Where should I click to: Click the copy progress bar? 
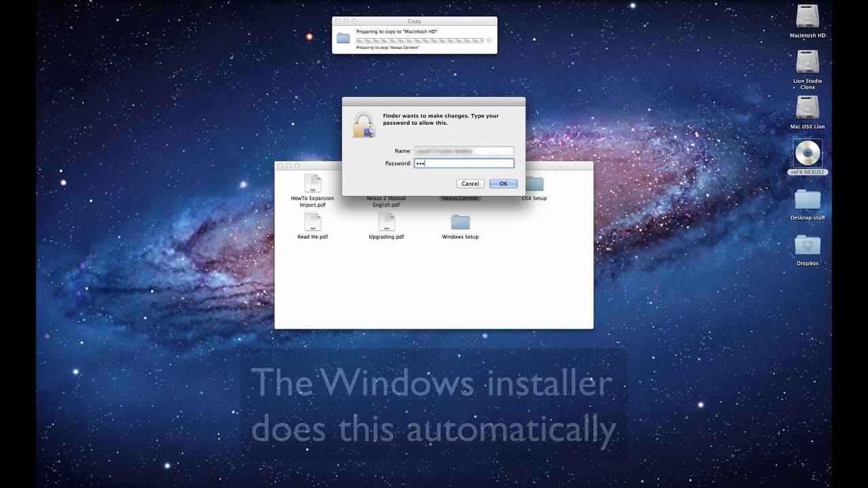420,41
